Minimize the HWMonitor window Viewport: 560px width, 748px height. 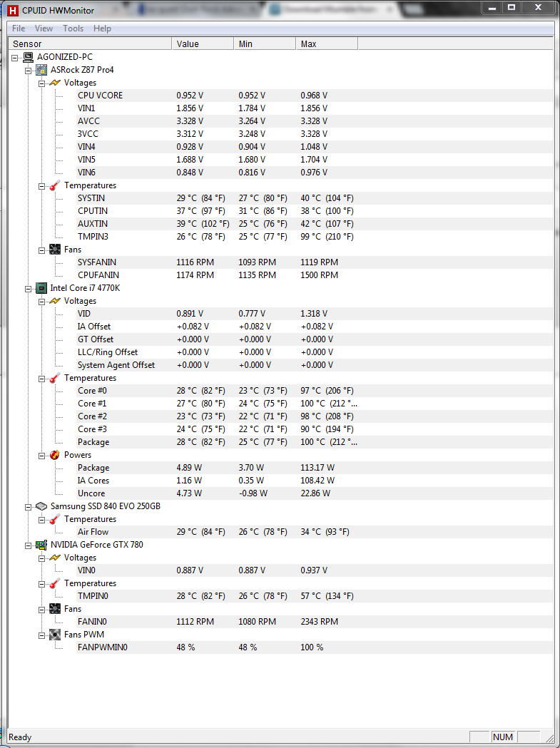tap(493, 7)
